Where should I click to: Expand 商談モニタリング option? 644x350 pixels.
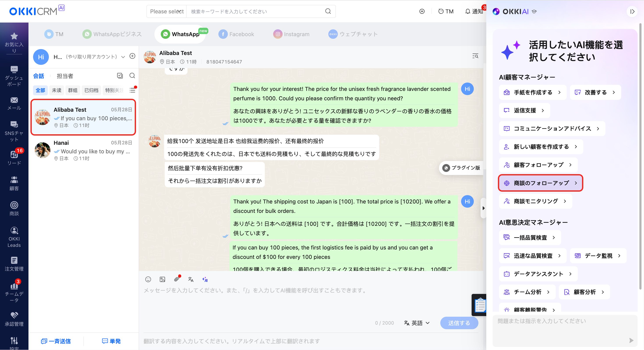(535, 201)
